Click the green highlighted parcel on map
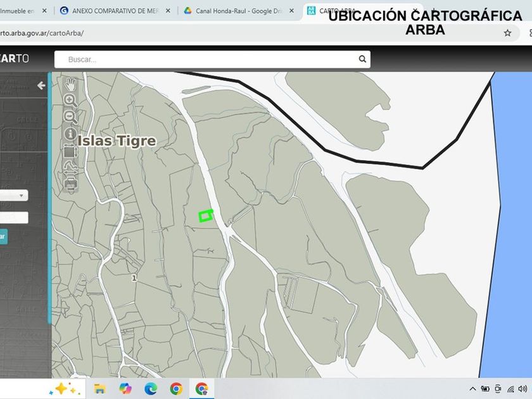The image size is (532, 399). tap(206, 217)
